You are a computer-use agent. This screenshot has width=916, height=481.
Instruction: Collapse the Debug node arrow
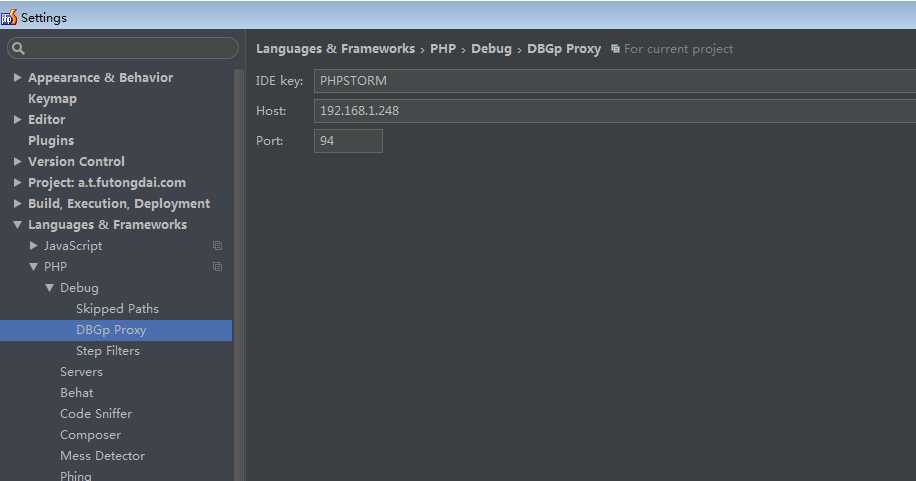(50, 288)
